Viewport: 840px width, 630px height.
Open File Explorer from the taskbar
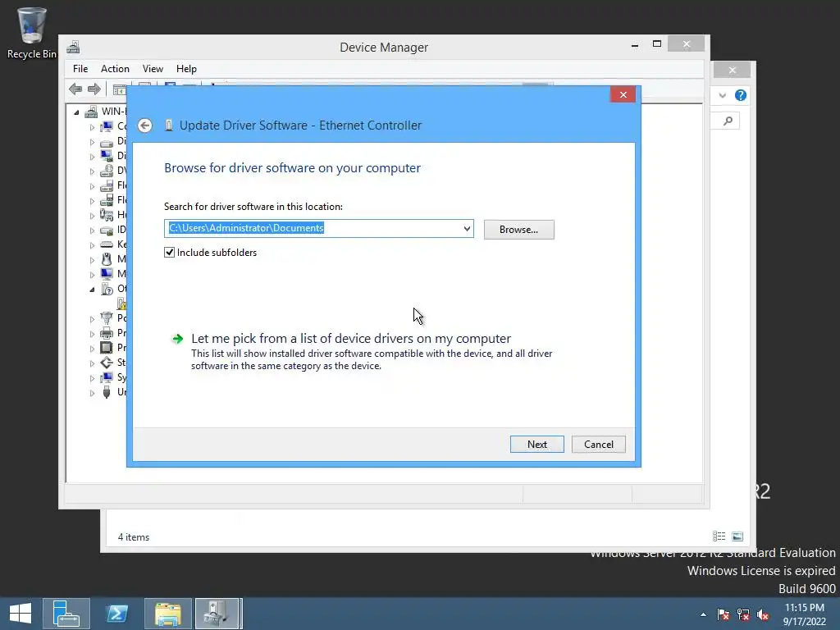click(167, 614)
